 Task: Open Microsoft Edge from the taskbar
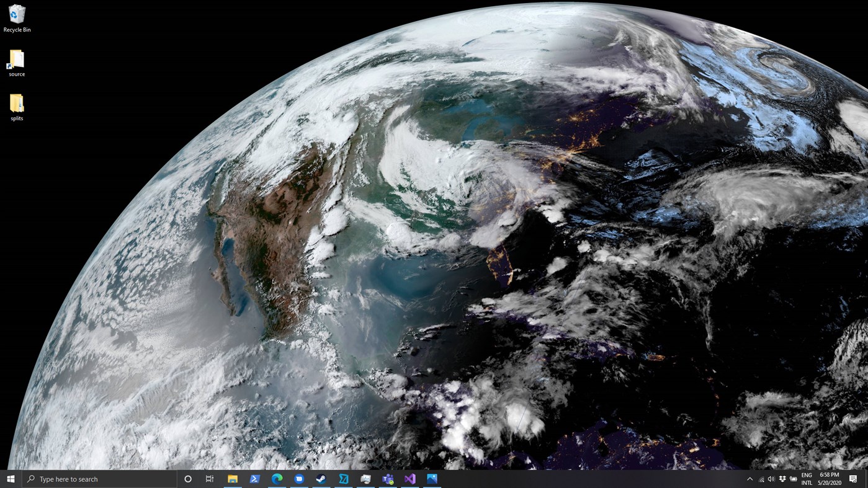click(x=276, y=479)
